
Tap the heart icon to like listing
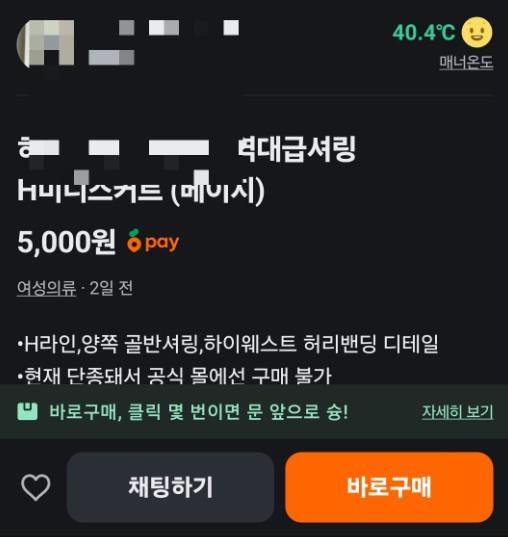36,487
